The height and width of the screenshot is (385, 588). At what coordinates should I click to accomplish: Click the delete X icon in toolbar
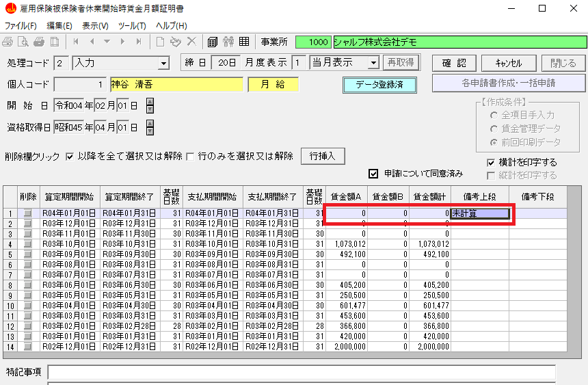[191, 42]
